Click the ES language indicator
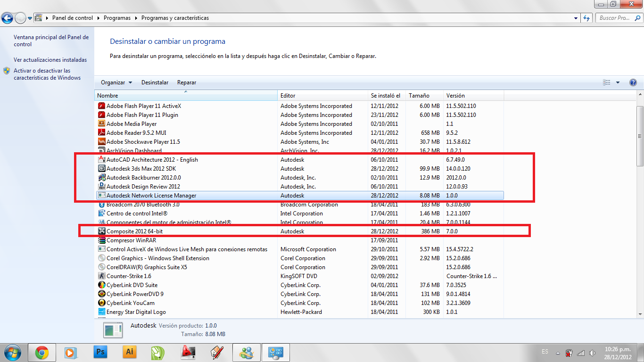This screenshot has width=644, height=362. 545,352
